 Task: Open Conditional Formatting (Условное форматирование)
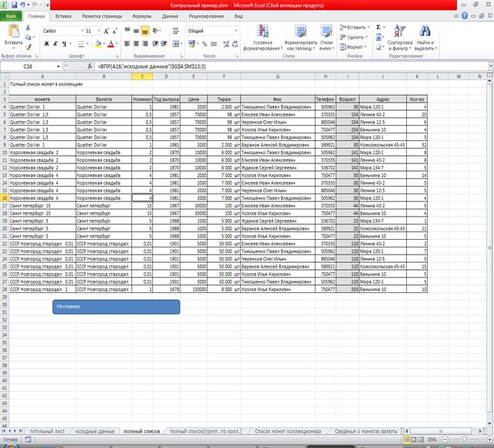(x=263, y=37)
